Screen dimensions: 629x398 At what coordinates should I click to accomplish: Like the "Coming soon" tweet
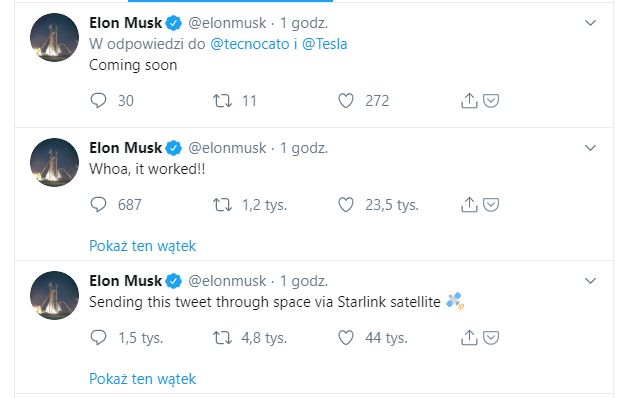coord(346,101)
